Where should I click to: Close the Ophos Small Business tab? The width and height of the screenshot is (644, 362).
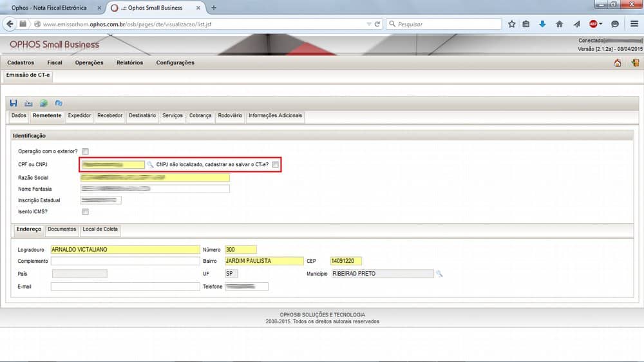(198, 8)
